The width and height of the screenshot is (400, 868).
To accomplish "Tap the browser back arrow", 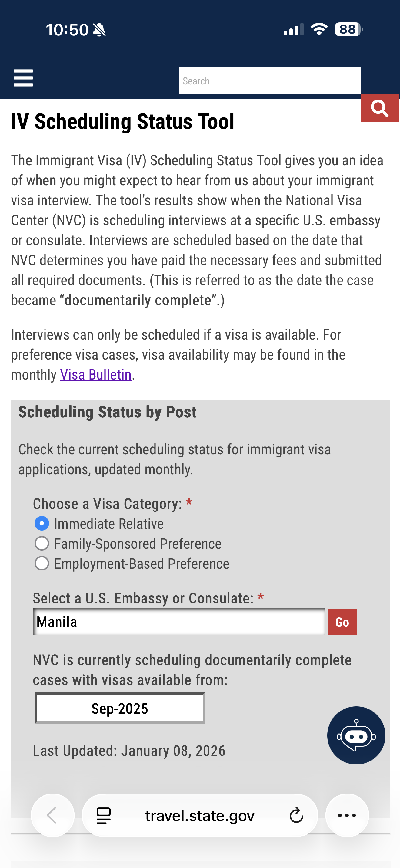I will 52,815.
